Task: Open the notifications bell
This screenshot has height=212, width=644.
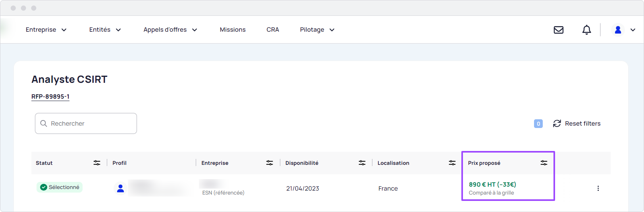Action: click(x=586, y=30)
